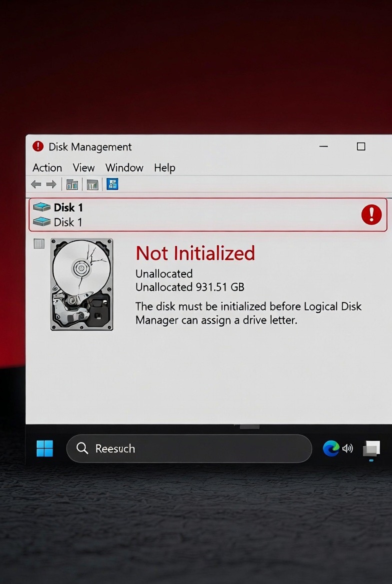
Task: Click the forward arrow in the toolbar
Action: [x=51, y=184]
